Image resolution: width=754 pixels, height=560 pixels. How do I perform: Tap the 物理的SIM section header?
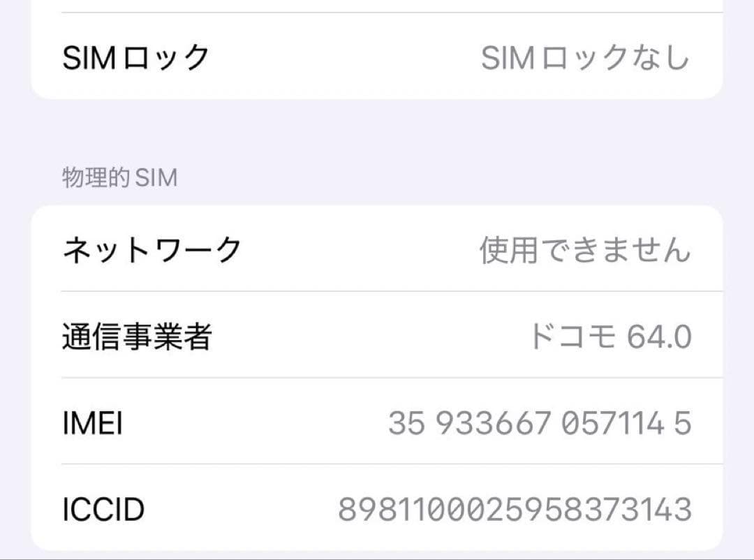tap(119, 177)
